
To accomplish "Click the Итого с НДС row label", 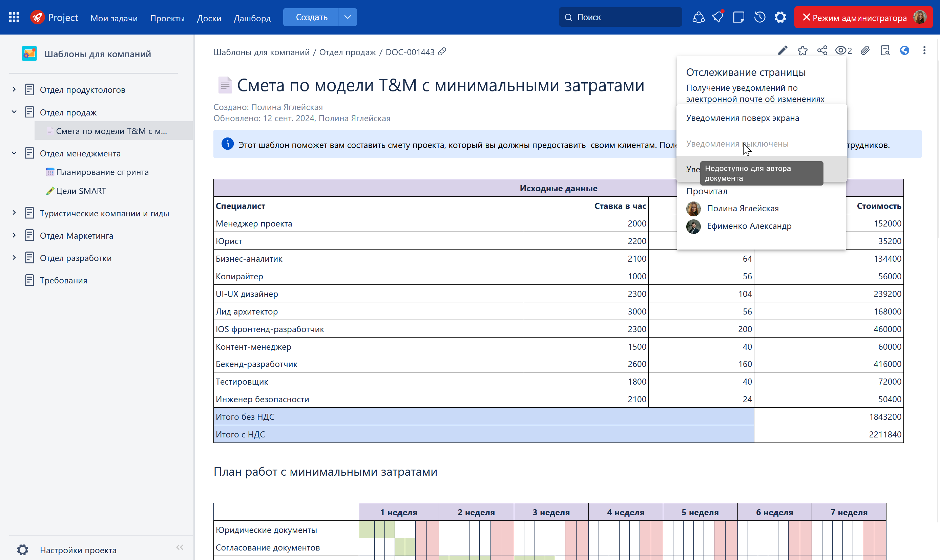I will [241, 434].
